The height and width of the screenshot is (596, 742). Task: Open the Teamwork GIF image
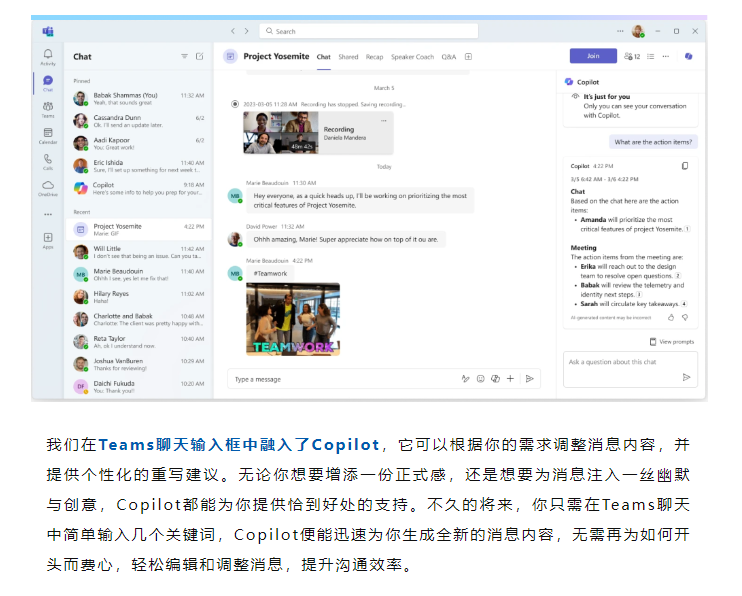click(x=293, y=319)
